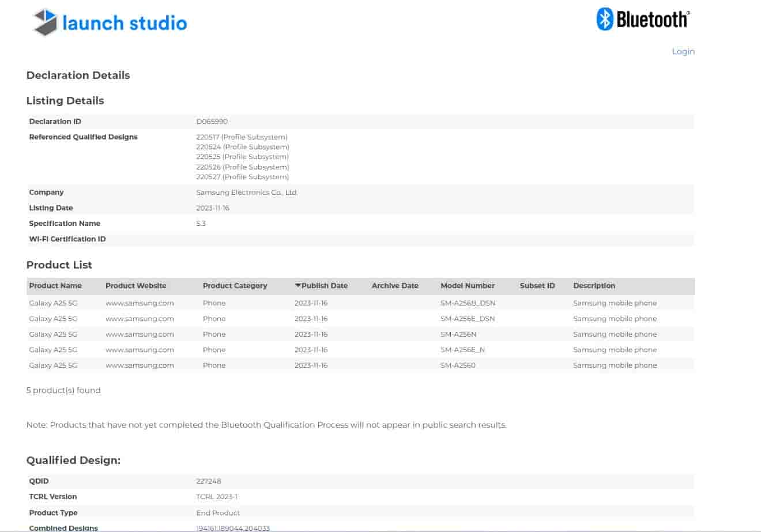Sort by Model Number column header
The image size is (761, 532).
click(468, 285)
